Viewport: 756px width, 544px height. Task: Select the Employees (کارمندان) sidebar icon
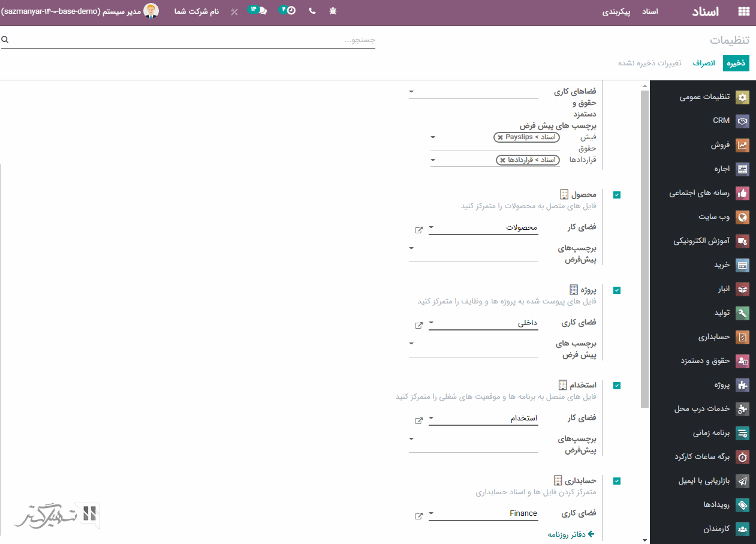coord(743,529)
